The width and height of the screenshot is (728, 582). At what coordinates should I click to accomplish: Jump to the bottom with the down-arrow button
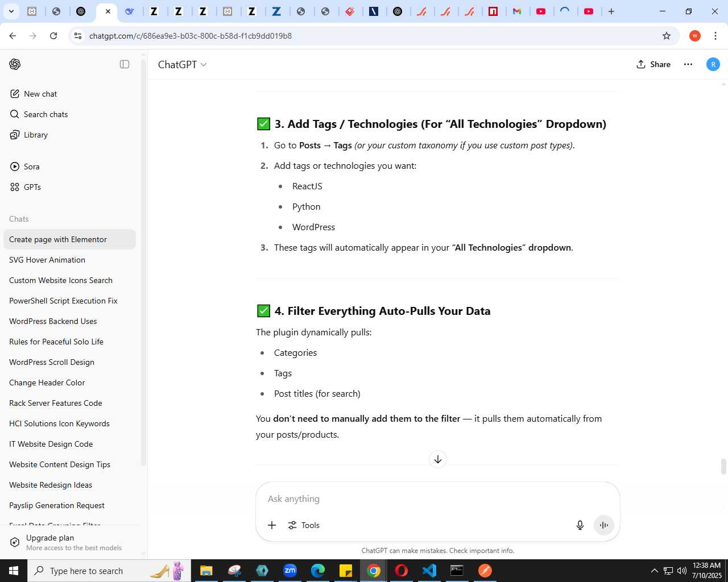coord(438,459)
